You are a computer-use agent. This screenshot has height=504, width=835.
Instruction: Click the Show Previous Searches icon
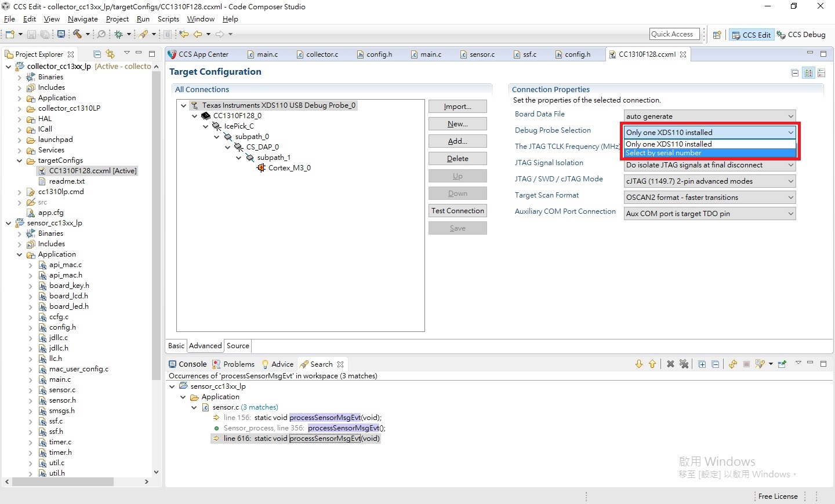(x=760, y=364)
